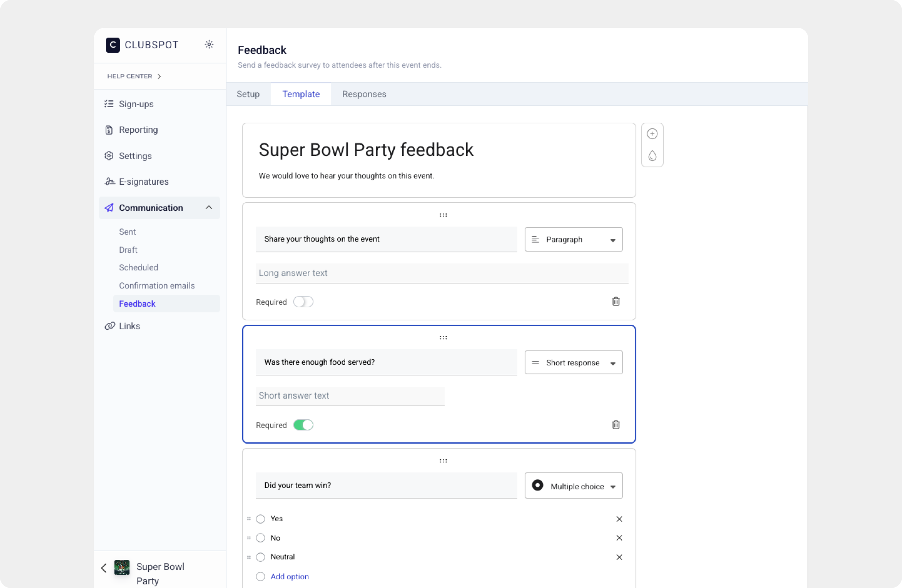The image size is (902, 588).
Task: Click reorder handle beside 'Yes' option
Action: click(x=249, y=518)
